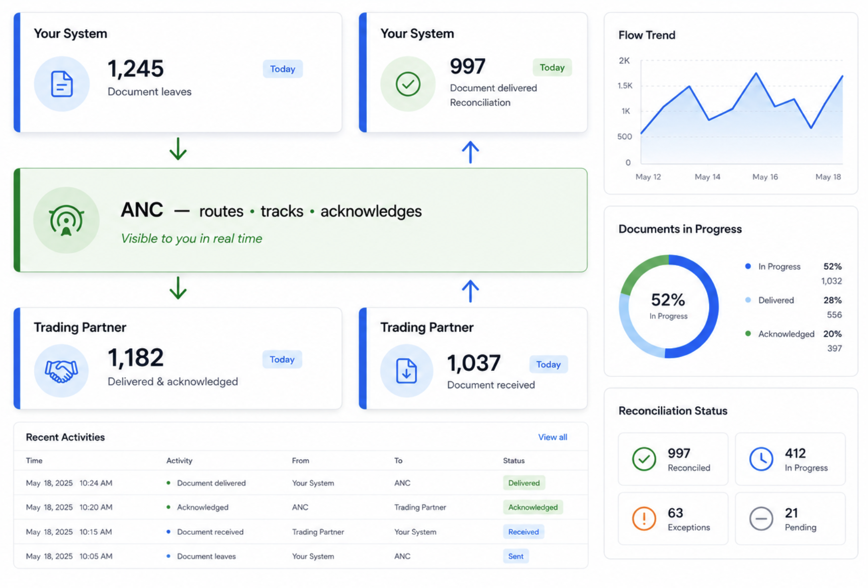Click the handshake Trading Partner icon
Viewport: 868px width, 588px height.
click(61, 371)
